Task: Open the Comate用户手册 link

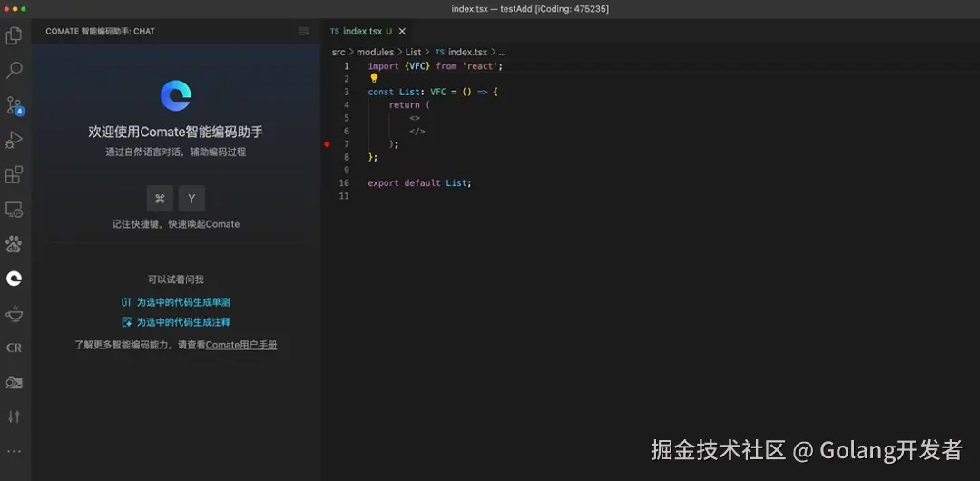Action: [241, 345]
